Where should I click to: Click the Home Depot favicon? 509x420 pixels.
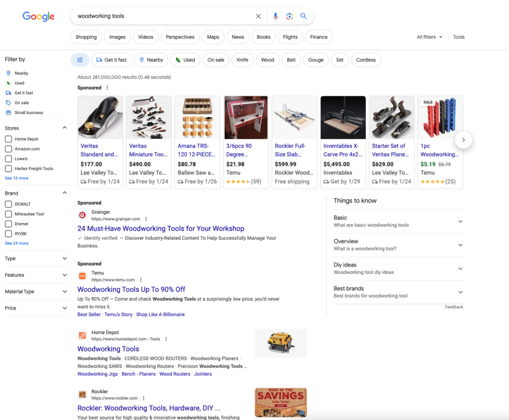(83, 336)
